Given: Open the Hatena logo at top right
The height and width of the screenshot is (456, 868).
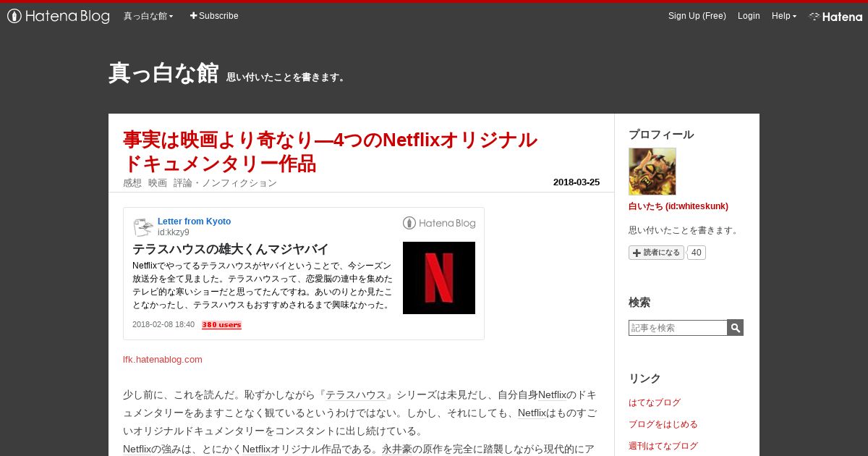Looking at the screenshot, I should tap(835, 16).
